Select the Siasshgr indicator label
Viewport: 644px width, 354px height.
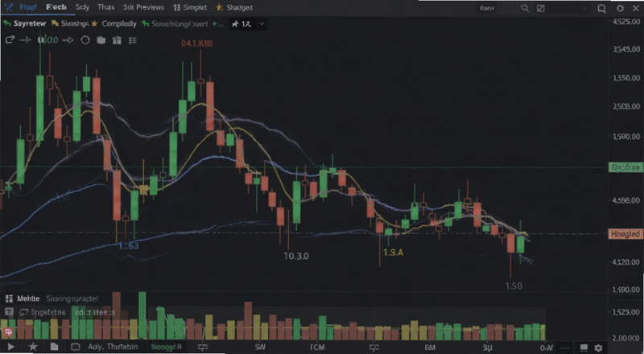[74, 24]
